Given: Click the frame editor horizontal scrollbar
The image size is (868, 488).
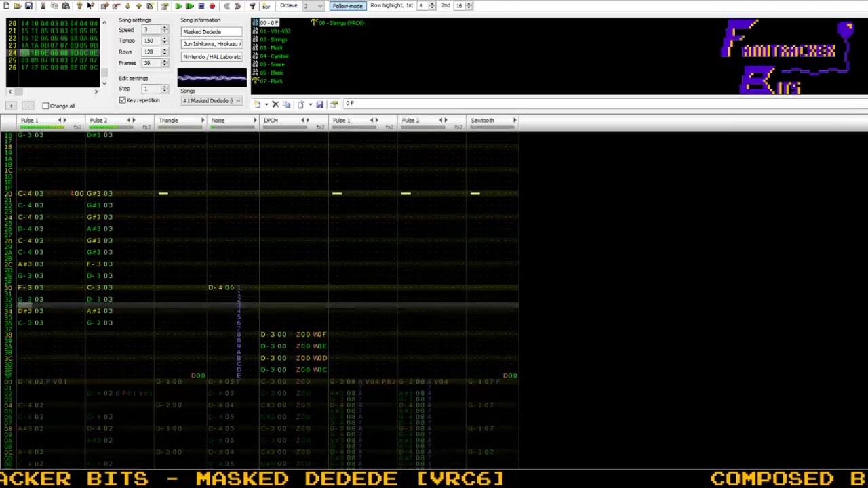Looking at the screenshot, I should point(53,91).
